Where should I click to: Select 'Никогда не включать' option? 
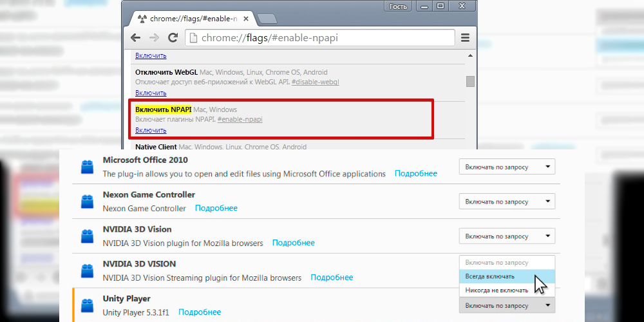497,290
